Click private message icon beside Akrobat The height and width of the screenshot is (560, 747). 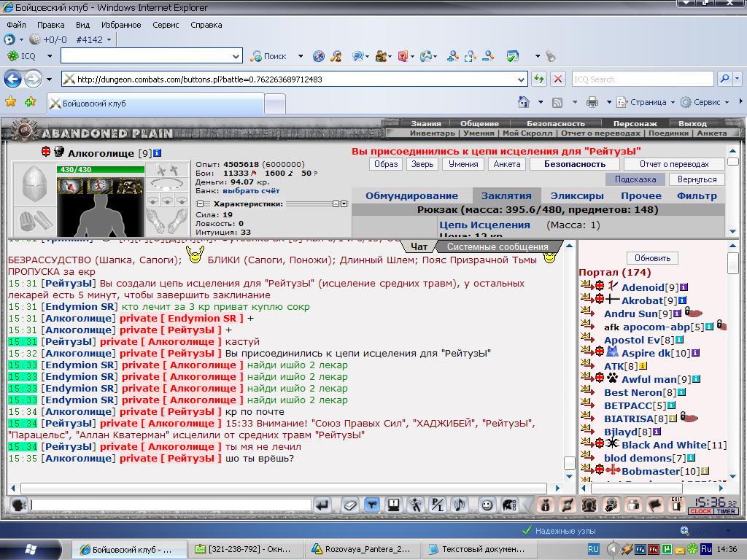(x=587, y=300)
